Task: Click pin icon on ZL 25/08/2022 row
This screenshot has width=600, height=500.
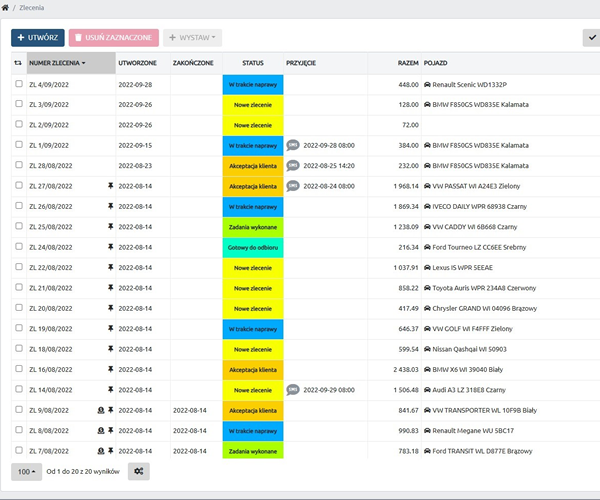Action: pos(111,226)
